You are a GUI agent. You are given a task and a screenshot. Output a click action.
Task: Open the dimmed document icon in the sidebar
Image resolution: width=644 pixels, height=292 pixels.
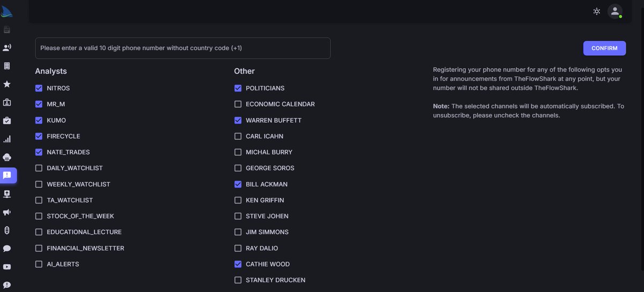click(x=7, y=29)
